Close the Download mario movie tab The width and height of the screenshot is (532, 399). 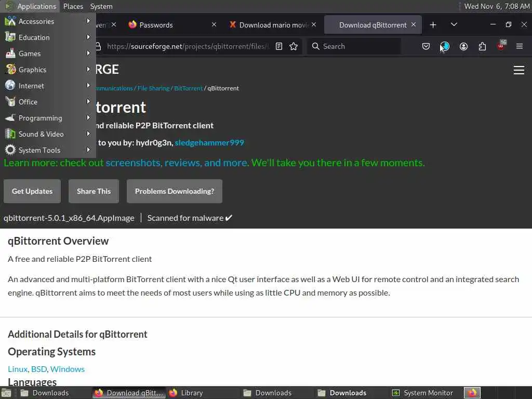coord(314,24)
